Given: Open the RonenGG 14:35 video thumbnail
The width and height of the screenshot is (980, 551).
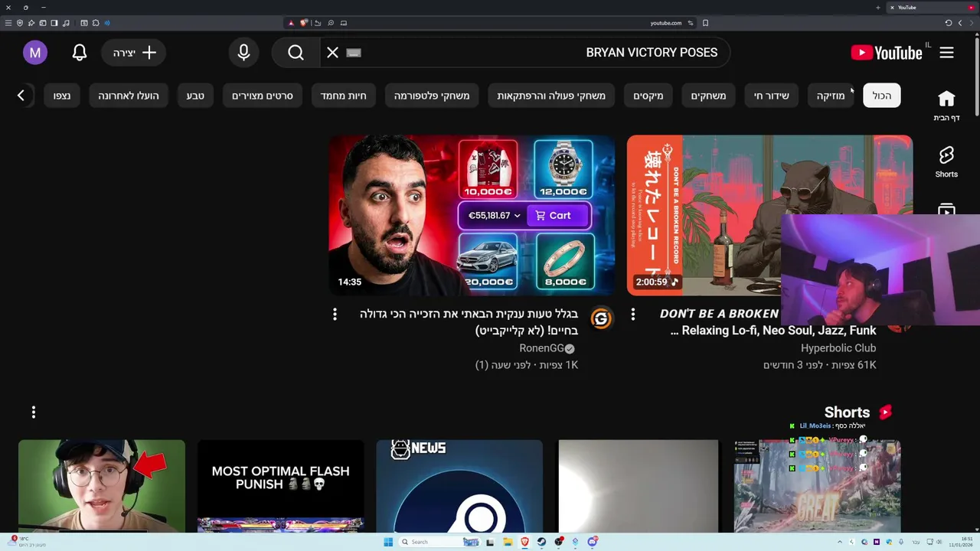Looking at the screenshot, I should click(x=472, y=215).
